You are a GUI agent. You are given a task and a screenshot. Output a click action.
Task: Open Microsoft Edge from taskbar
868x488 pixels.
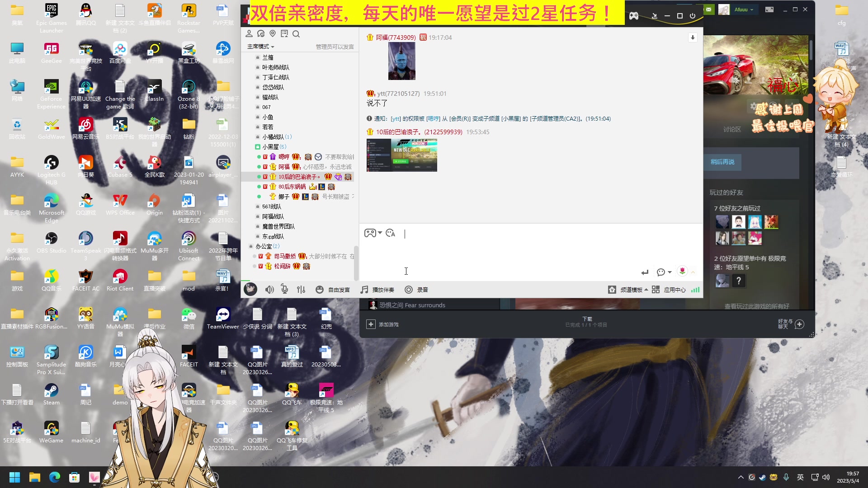pyautogui.click(x=55, y=477)
